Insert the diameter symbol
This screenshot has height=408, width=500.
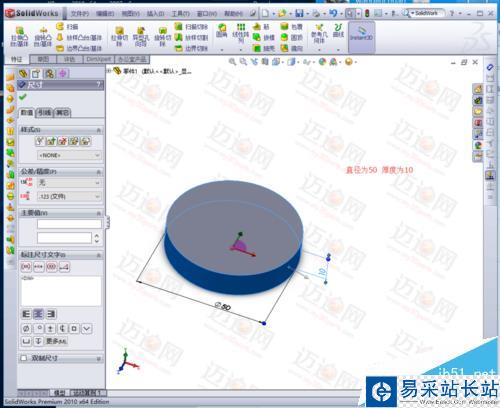click(26, 329)
